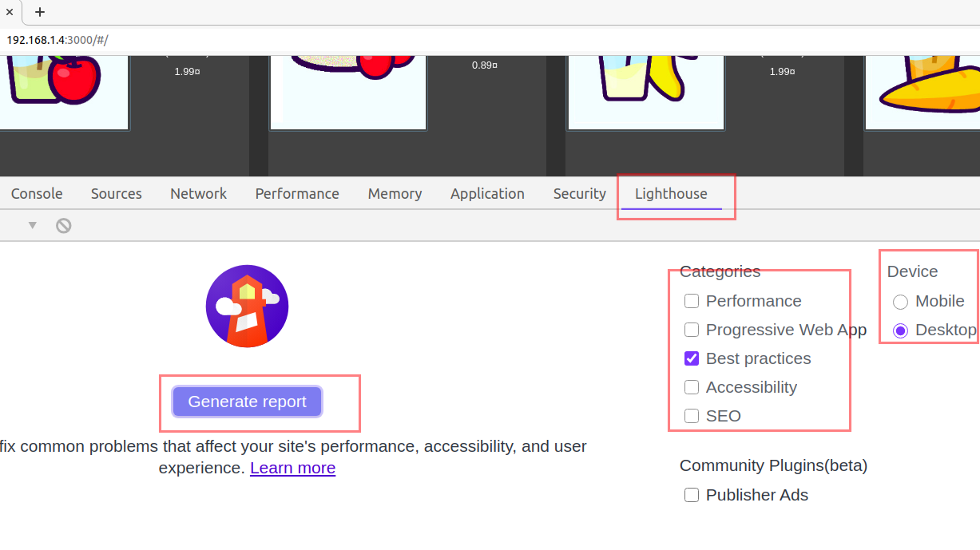The width and height of the screenshot is (980, 550).
Task: Close the browser tab with X
Action: pyautogui.click(x=9, y=12)
